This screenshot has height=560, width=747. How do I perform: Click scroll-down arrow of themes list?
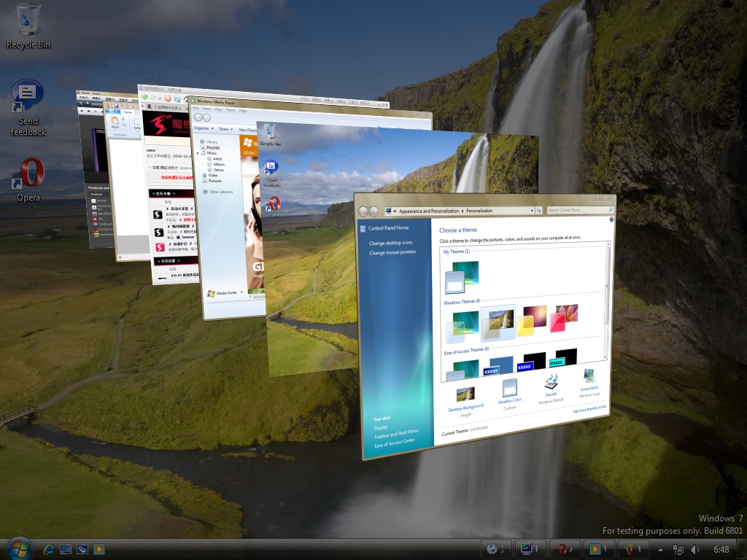(606, 357)
